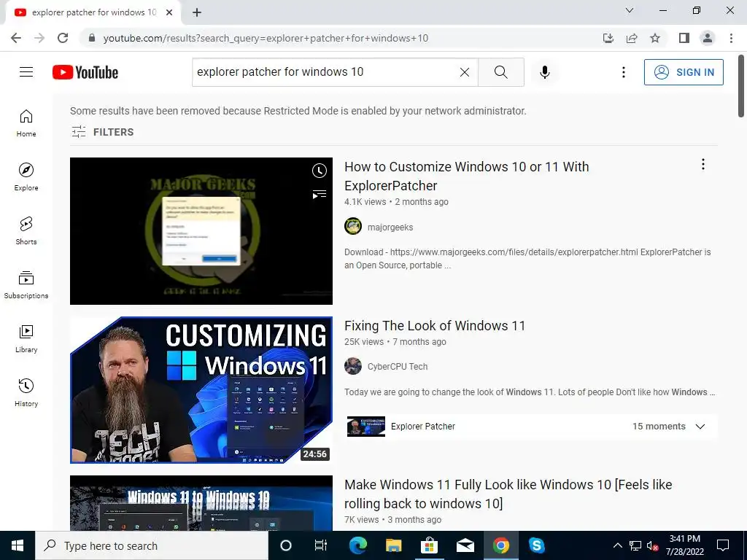
Task: Click the CyberCPU Tech channel avatar
Action: 353,366
